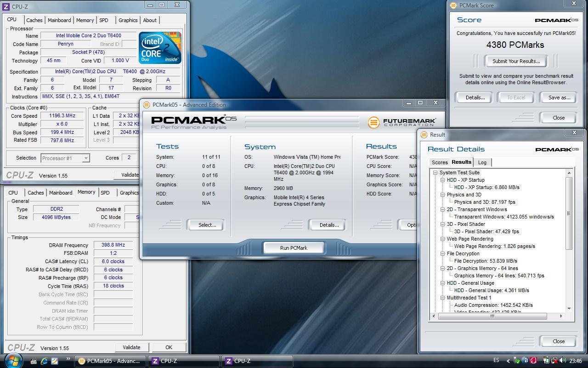
Task: Open Mainboard tab in top CPU-Z window
Action: tap(59, 20)
